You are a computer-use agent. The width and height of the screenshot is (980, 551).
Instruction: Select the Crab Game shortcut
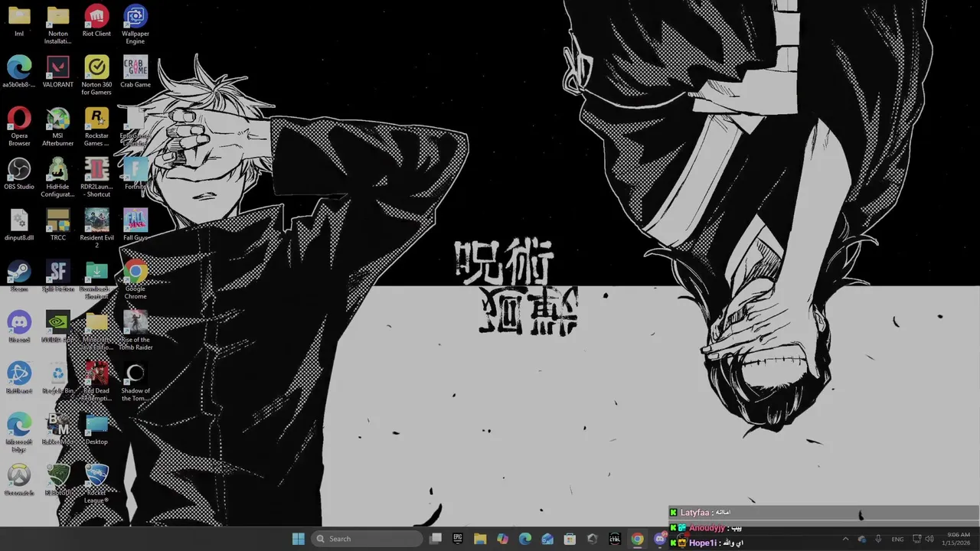pos(136,72)
